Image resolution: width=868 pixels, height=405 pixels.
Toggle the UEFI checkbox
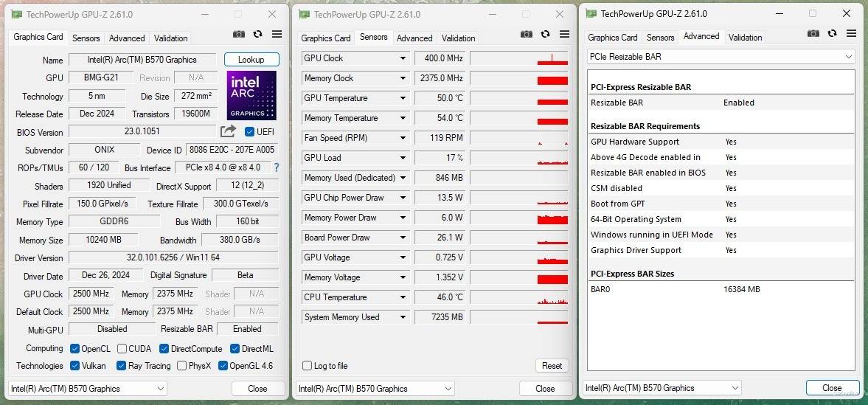click(250, 132)
